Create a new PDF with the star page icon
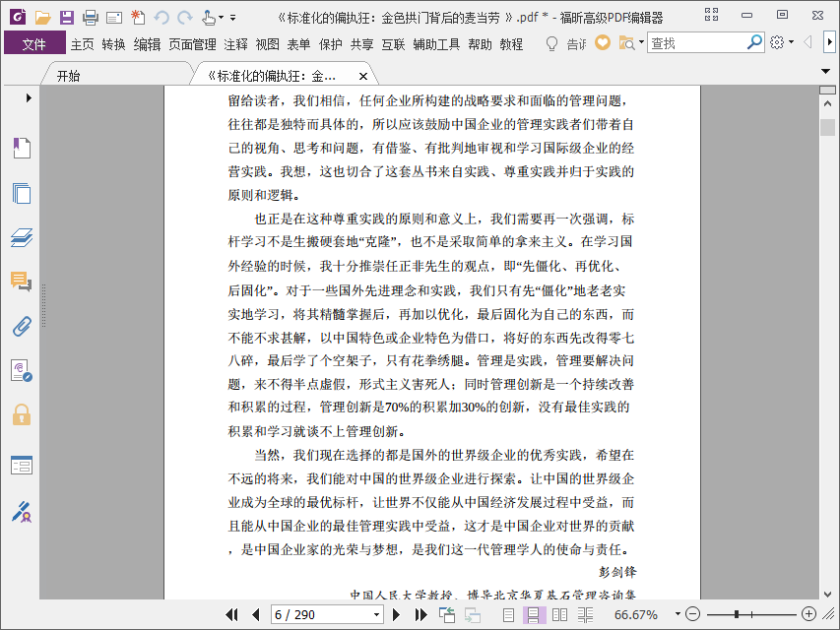The image size is (840, 630). pos(138,17)
